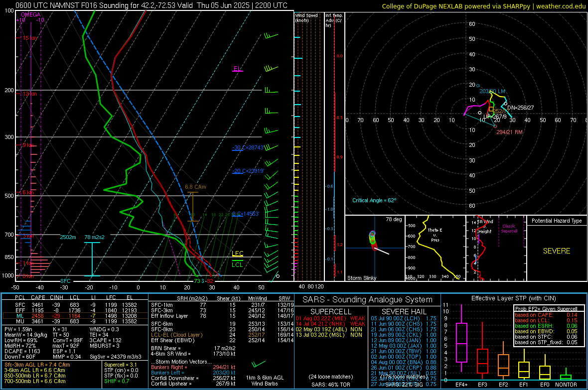588x390 pixels.
Task: Click the MBURST = 3 value
Action: (104, 346)
